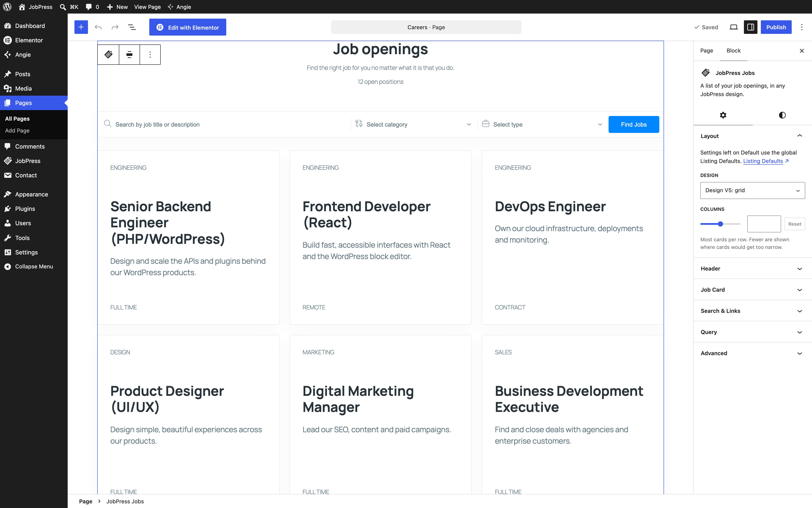Expand the Header panel
The image size is (812, 508).
[753, 268]
